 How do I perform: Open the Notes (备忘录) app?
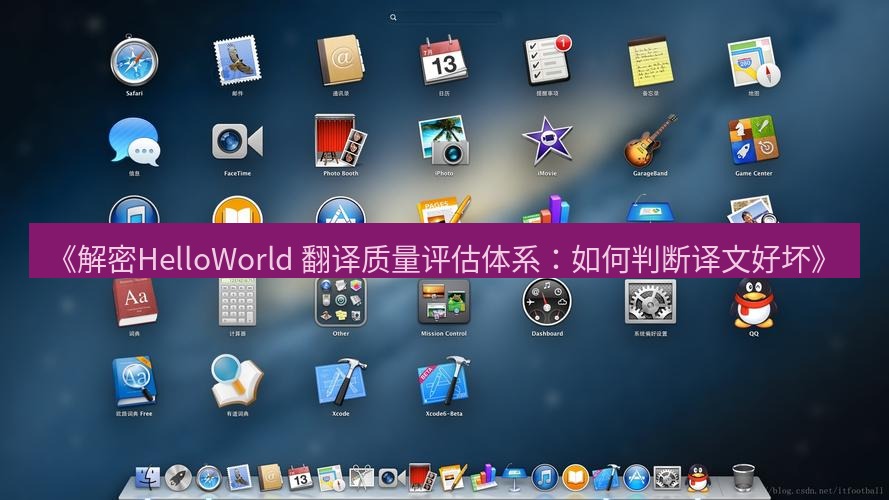[650, 61]
